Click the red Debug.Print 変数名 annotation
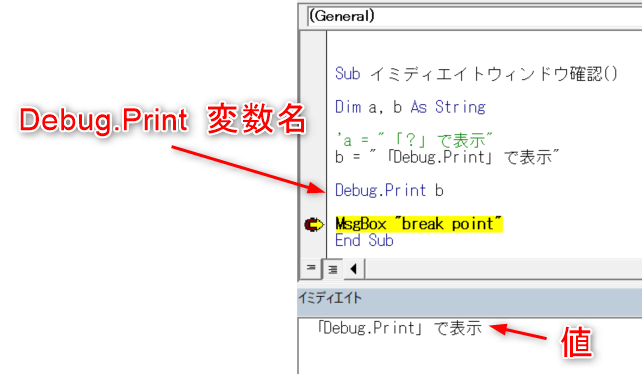The image size is (642, 374). tap(163, 120)
